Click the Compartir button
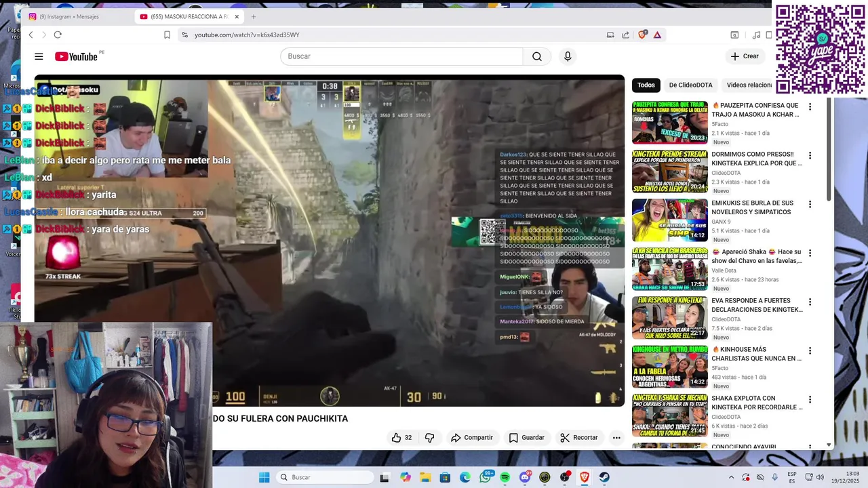The width and height of the screenshot is (868, 488). pyautogui.click(x=472, y=438)
